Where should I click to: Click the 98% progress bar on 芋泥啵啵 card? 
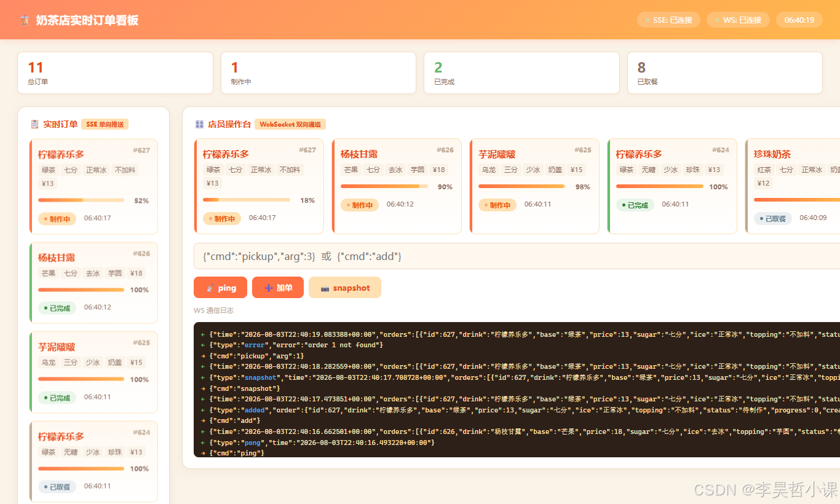[x=522, y=186]
